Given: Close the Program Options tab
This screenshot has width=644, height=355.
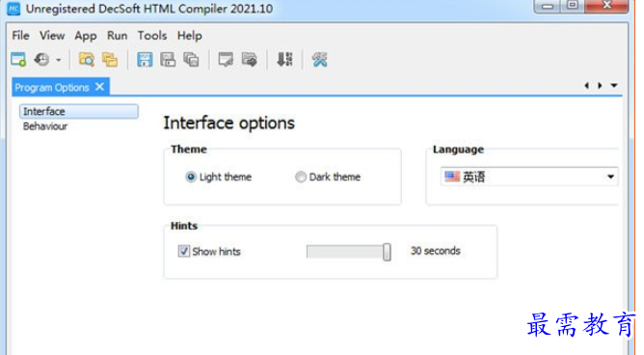Looking at the screenshot, I should click(x=100, y=87).
